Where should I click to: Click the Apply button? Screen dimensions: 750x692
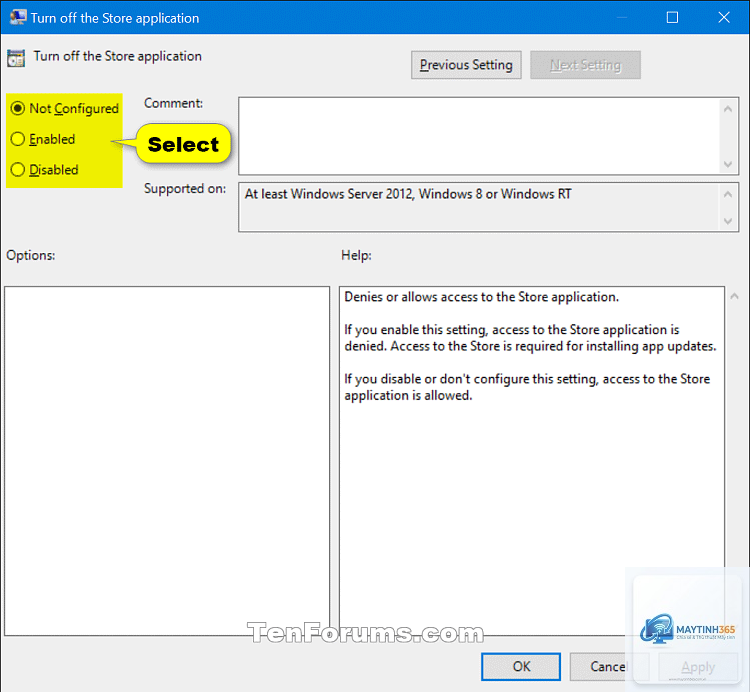tap(698, 667)
